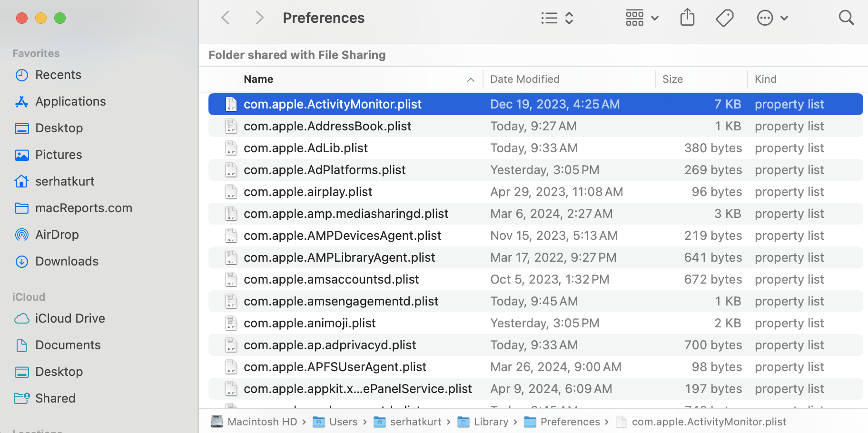Click serhatkurt in the path bar
Viewport: 868px width, 433px height.
[x=408, y=422]
